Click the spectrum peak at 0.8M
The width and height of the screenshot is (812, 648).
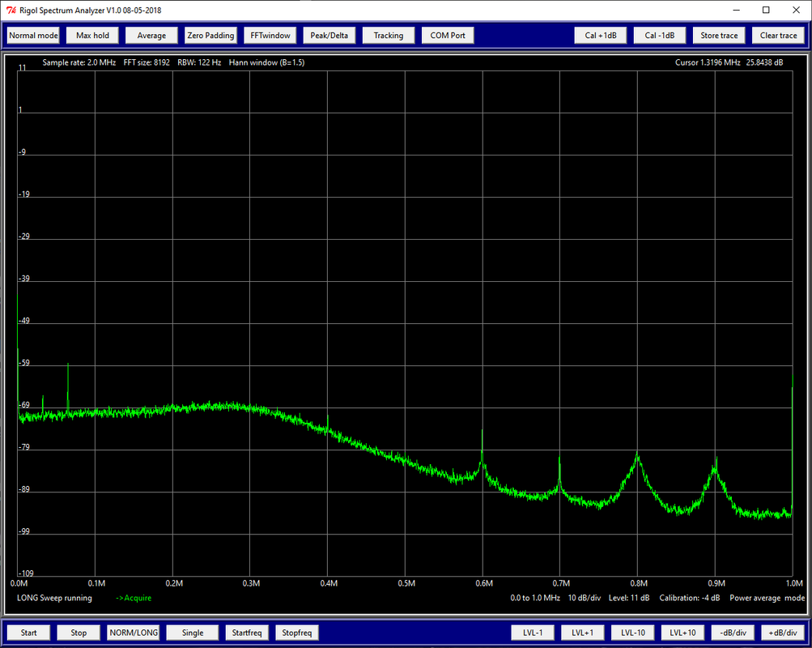[x=637, y=454]
